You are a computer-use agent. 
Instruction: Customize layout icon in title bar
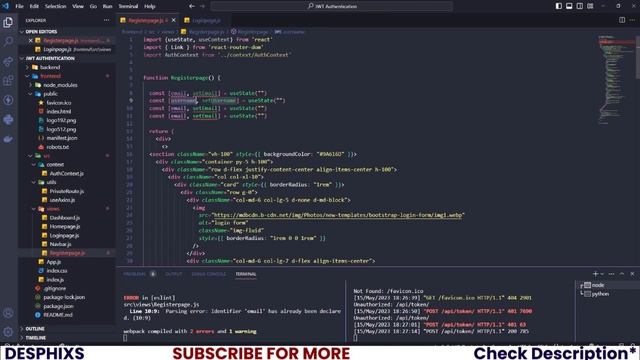pyautogui.click(x=590, y=6)
